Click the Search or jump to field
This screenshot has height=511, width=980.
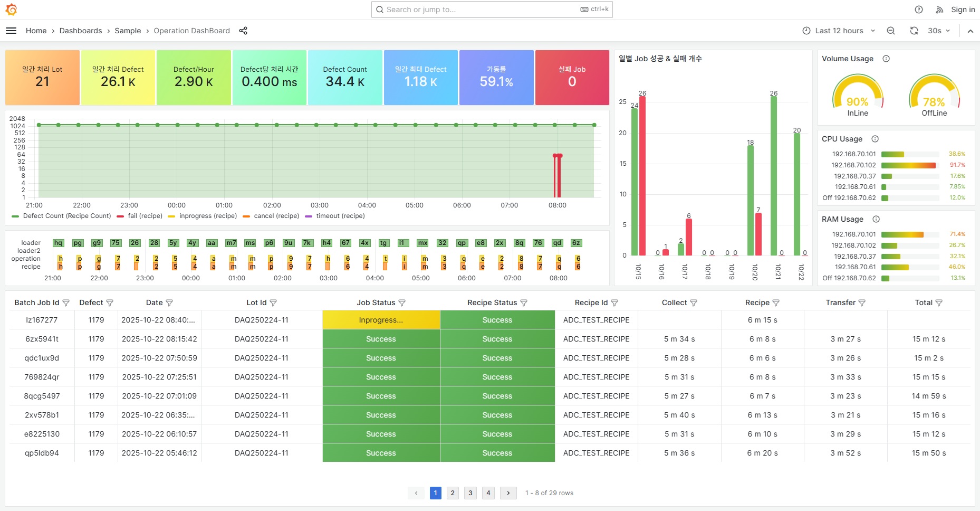point(480,10)
